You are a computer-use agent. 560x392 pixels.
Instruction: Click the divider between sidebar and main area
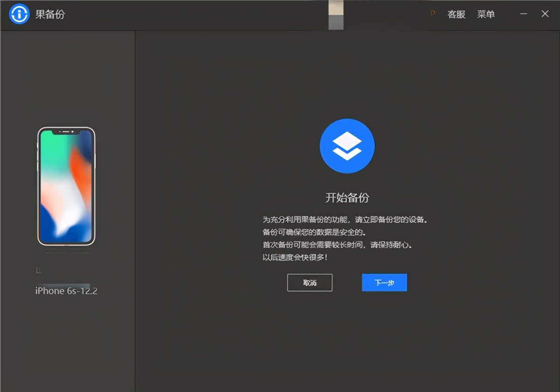pyautogui.click(x=134, y=210)
